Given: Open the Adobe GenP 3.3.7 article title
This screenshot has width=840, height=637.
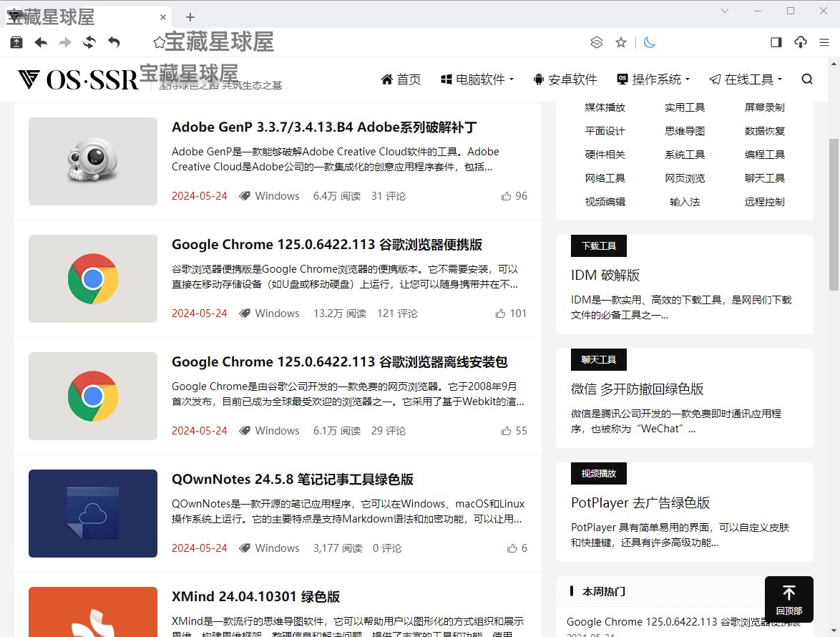Looking at the screenshot, I should point(324,127).
